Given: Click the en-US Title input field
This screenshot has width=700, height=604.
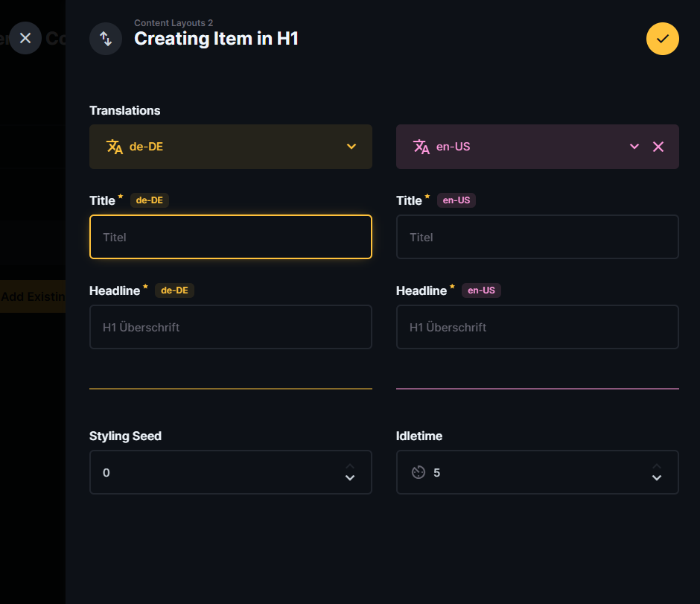Looking at the screenshot, I should coord(537,237).
